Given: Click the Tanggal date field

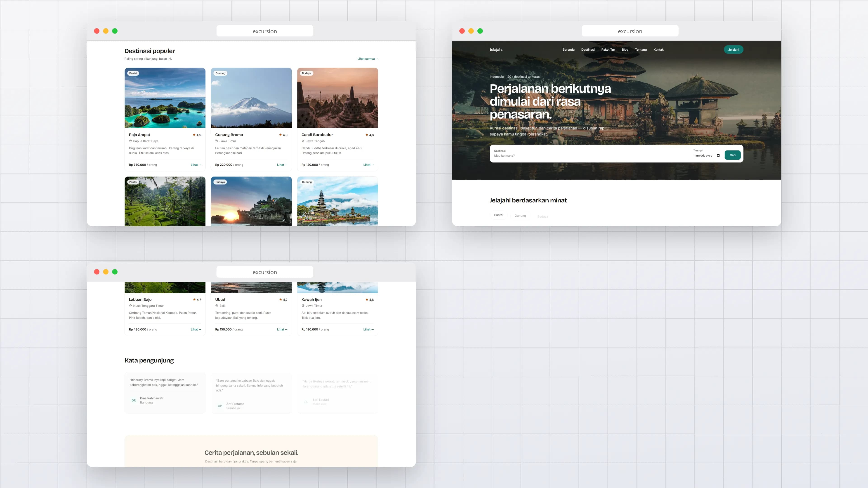Looking at the screenshot, I should point(707,156).
